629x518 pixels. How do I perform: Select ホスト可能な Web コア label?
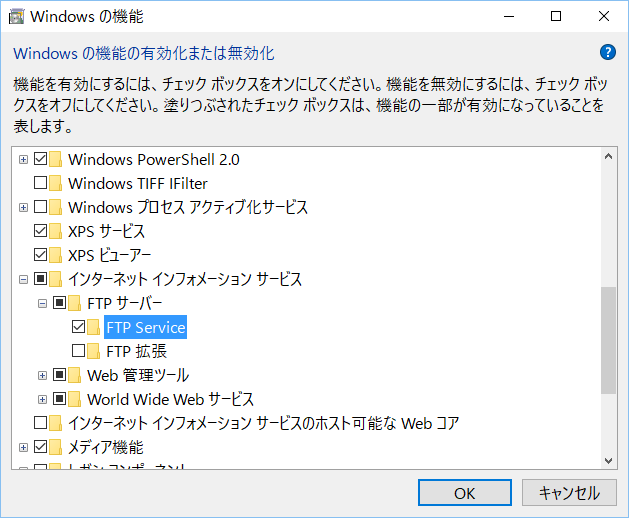click(264, 423)
